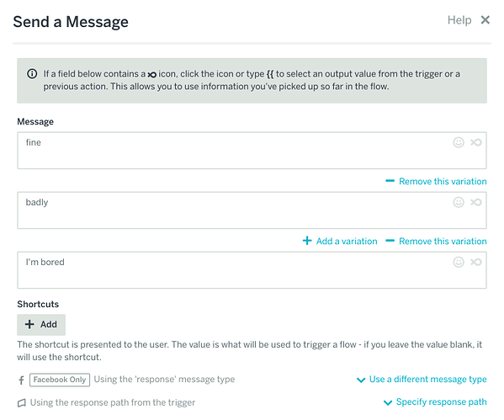Remove the 'fine' message variation
The width and height of the screenshot is (504, 420).
tap(436, 181)
